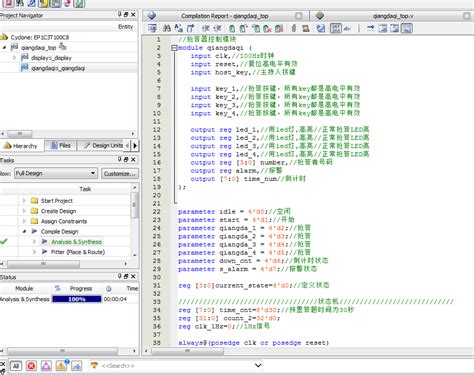Screen dimensions: 474x375
Task: Increase indent using the right indent icon
Action: click(x=217, y=28)
